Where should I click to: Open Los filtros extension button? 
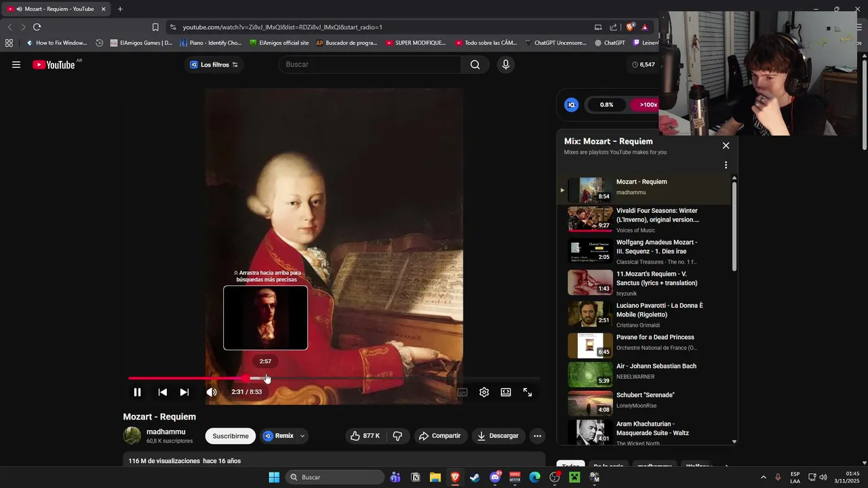[214, 65]
